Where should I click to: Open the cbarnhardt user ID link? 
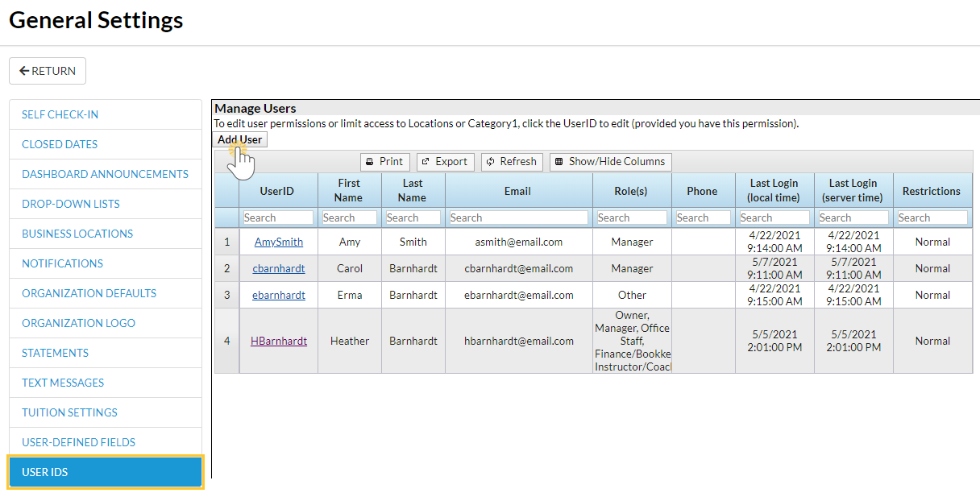pyautogui.click(x=279, y=268)
